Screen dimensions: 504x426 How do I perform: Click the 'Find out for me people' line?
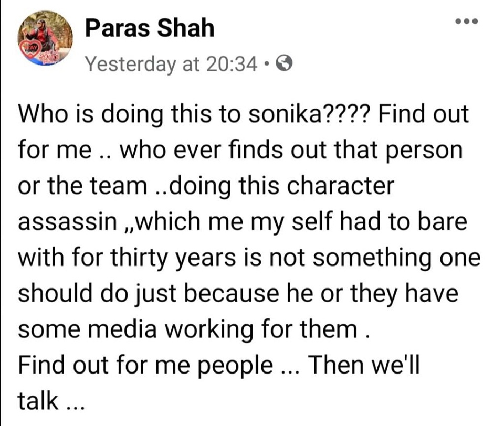point(145,366)
